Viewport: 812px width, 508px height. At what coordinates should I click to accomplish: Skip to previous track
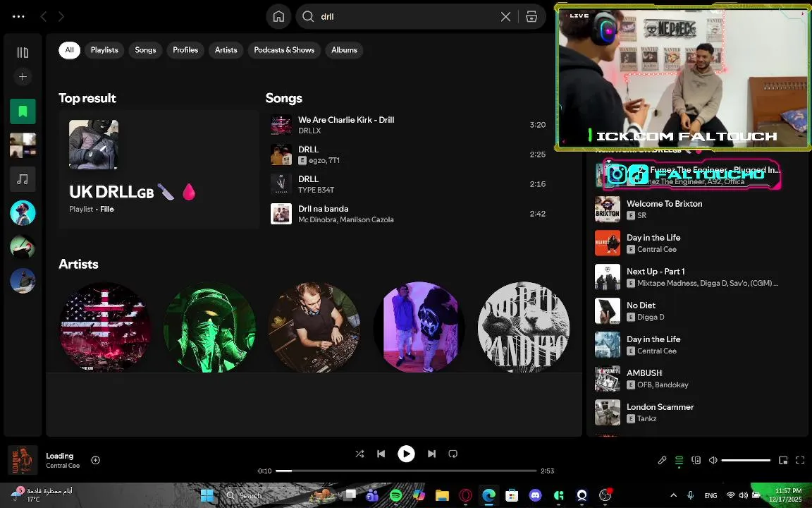pyautogui.click(x=381, y=454)
